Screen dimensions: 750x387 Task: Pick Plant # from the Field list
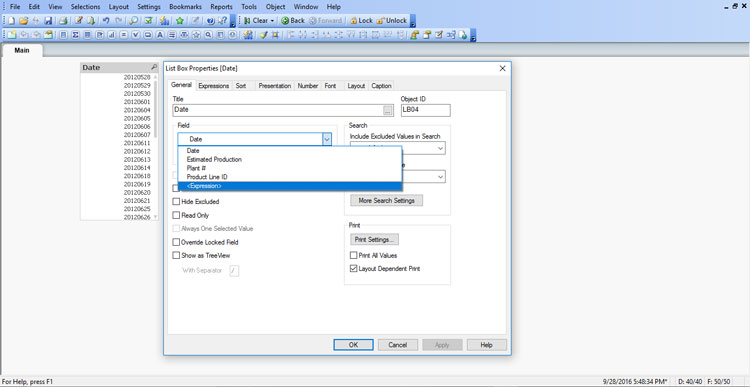(x=289, y=168)
